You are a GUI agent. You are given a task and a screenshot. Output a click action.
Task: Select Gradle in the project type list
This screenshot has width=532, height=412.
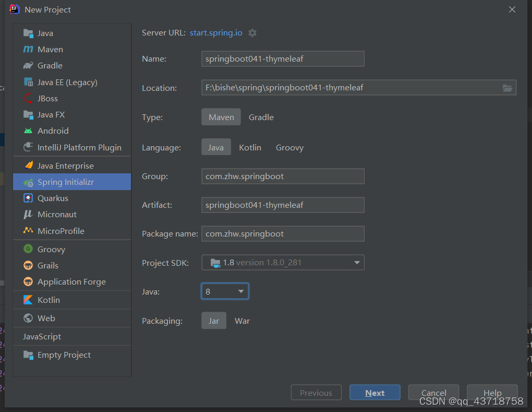pyautogui.click(x=72, y=66)
